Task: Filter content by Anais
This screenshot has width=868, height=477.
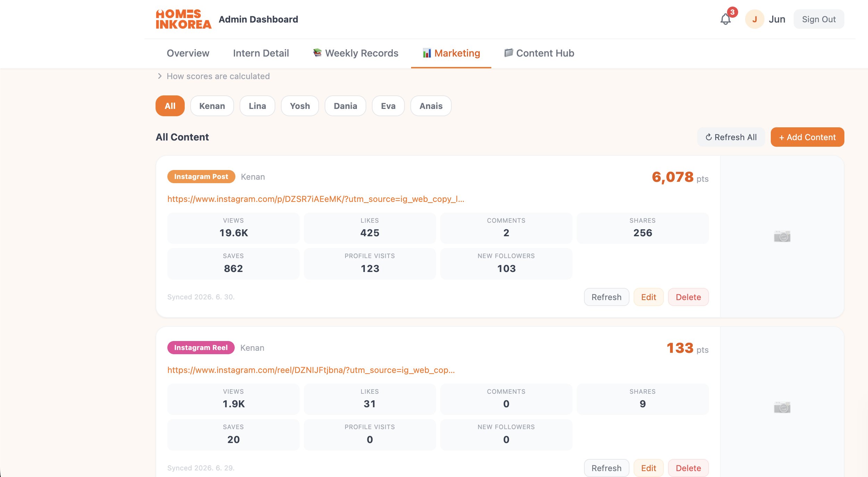Action: pos(431,106)
